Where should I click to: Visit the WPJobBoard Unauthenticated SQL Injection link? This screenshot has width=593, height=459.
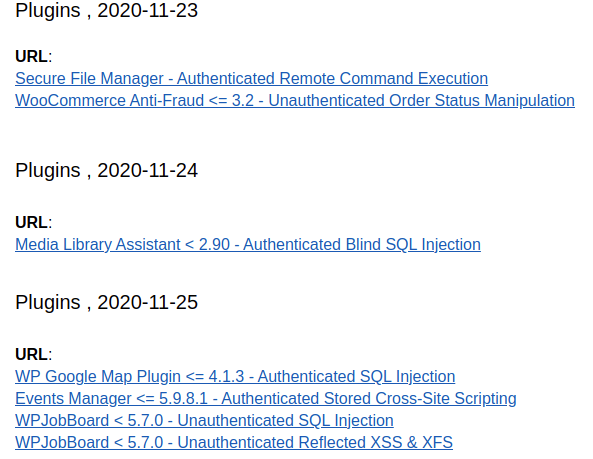pos(204,420)
